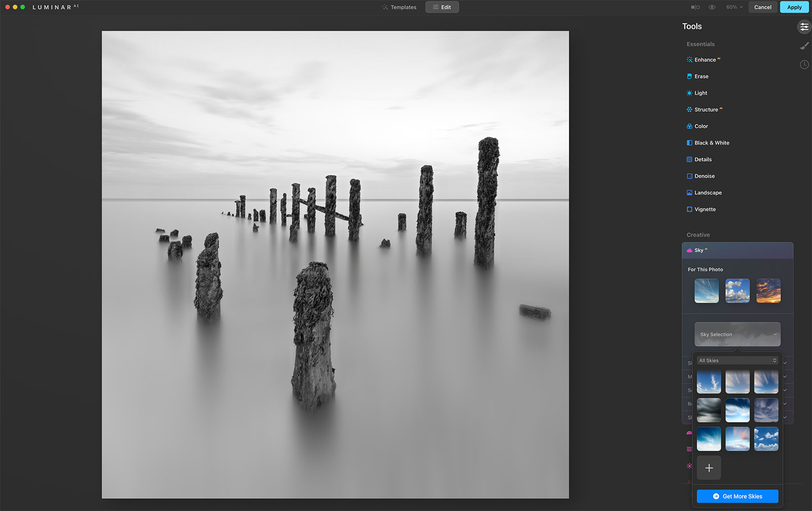Select the Enhance AI tool
Viewport: 812px width, 511px height.
tap(706, 59)
